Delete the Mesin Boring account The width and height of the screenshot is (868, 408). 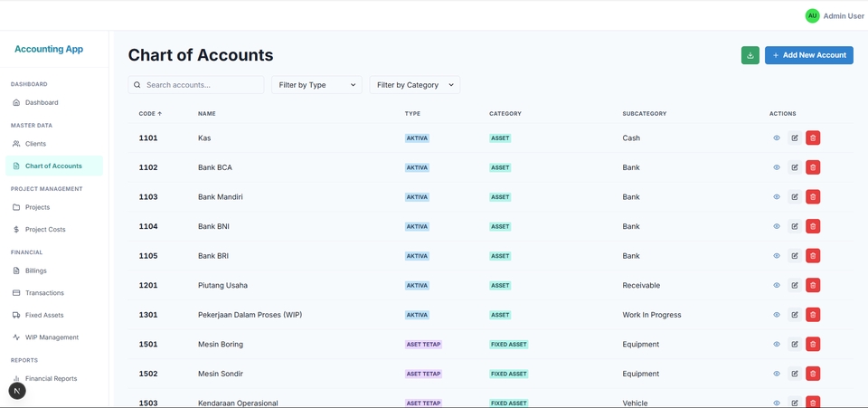click(813, 344)
